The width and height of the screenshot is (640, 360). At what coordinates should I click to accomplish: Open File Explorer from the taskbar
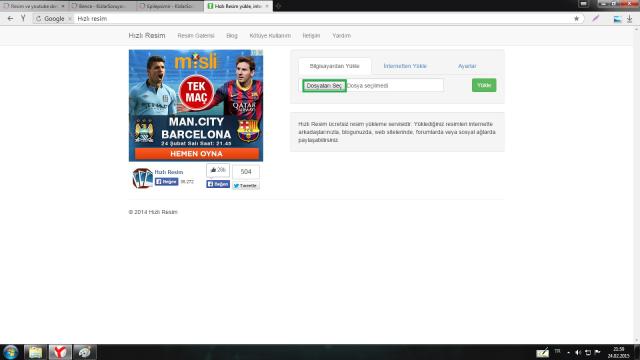[x=36, y=352]
